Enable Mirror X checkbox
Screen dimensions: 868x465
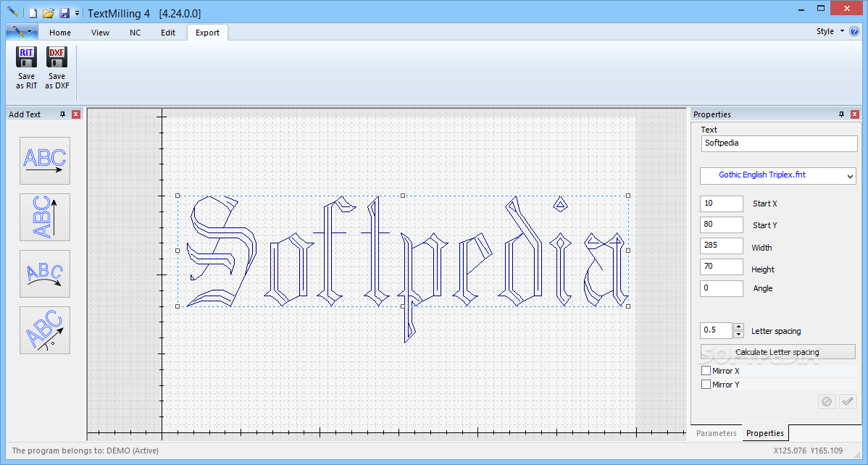706,371
